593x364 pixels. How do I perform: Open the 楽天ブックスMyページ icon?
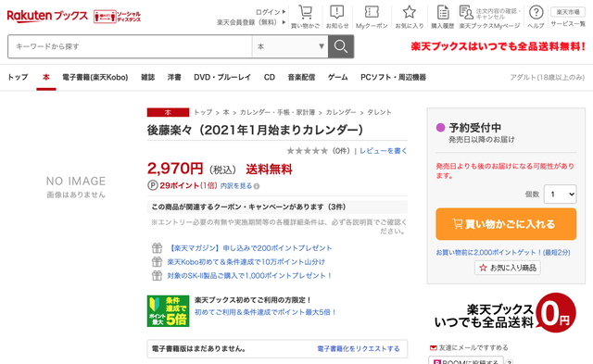[x=466, y=12]
